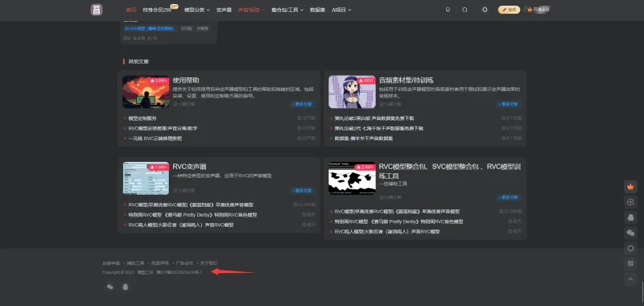
Task: Click 更多文章 button under RVC模型整合包
Action: coord(510,197)
